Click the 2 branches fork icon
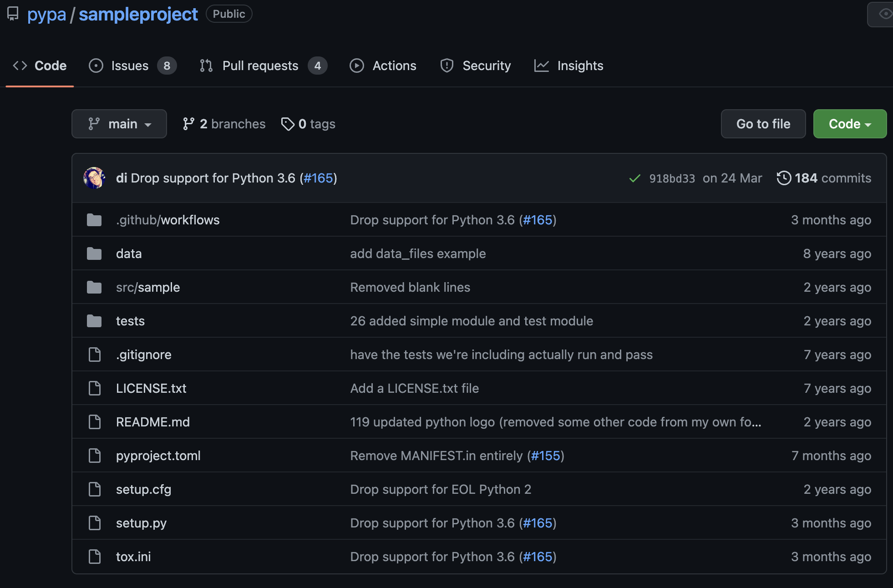The width and height of the screenshot is (893, 588). click(x=188, y=124)
